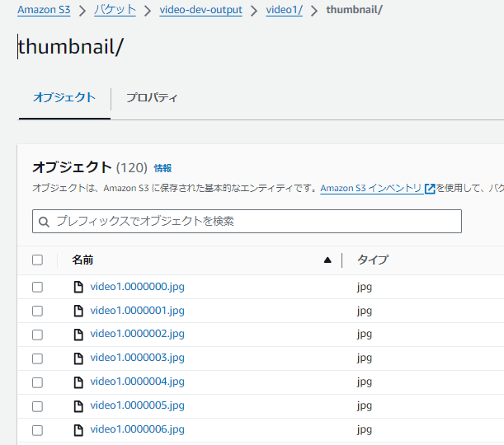Click file icon beside video1.0000006.jpg
Image resolution: width=504 pixels, height=445 pixels.
click(x=78, y=429)
